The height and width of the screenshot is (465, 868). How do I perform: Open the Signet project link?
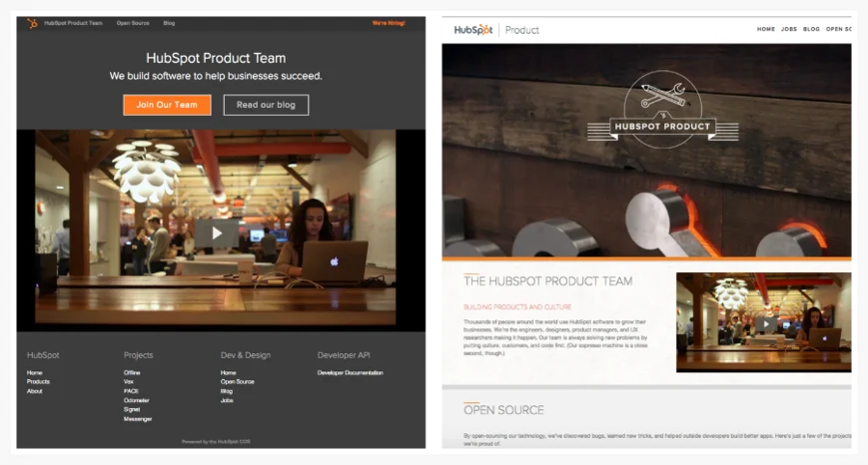pos(132,409)
